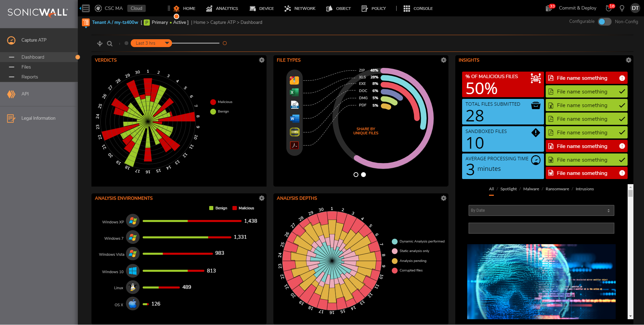Screen dimensions: 644x325
Task: Open the File Types panel settings gear
Action: point(444,60)
